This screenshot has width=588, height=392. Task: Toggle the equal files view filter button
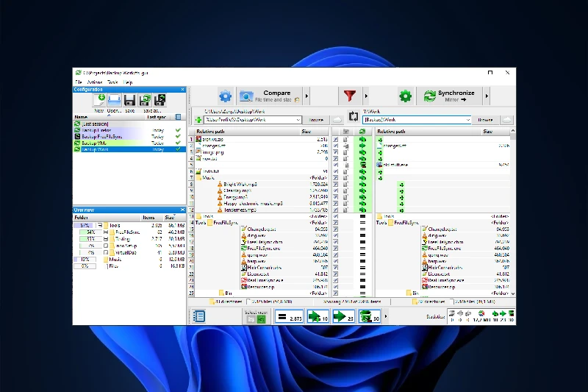tap(288, 316)
